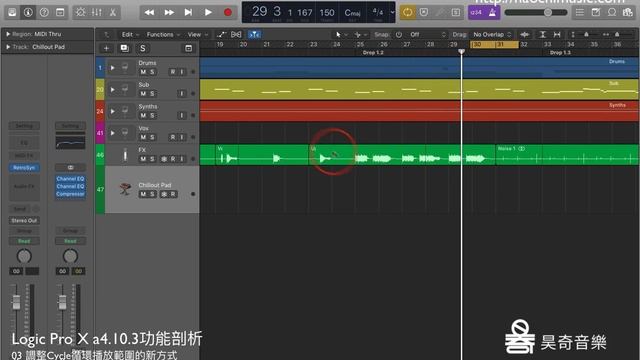Toggle the Flex show/hide button
The image size is (640, 360).
(x=236, y=35)
